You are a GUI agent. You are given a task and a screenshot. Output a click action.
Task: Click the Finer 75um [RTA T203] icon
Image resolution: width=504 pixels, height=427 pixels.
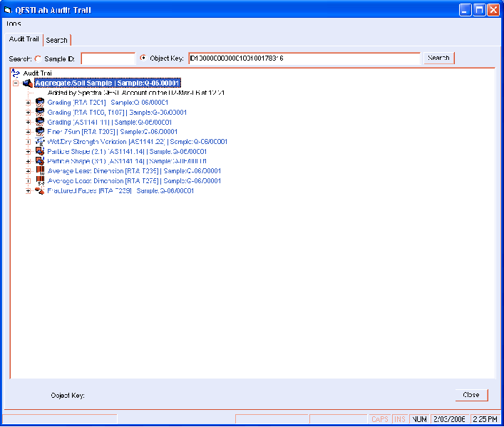40,131
